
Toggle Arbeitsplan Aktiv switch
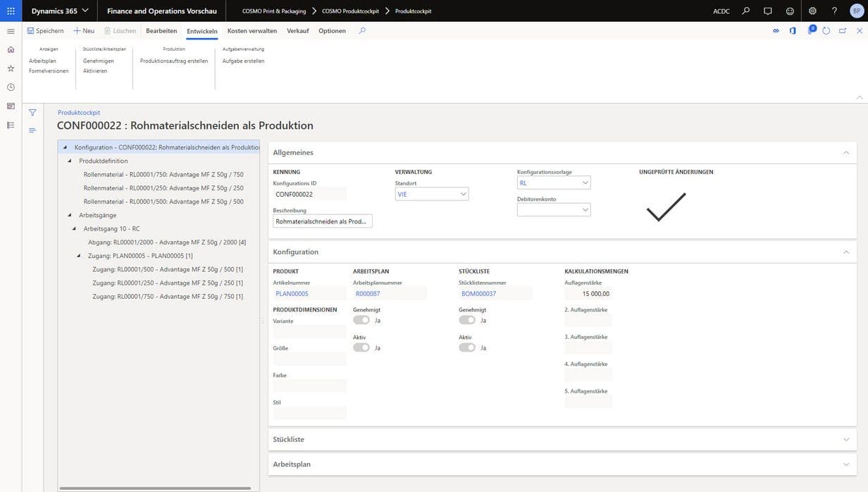click(361, 348)
